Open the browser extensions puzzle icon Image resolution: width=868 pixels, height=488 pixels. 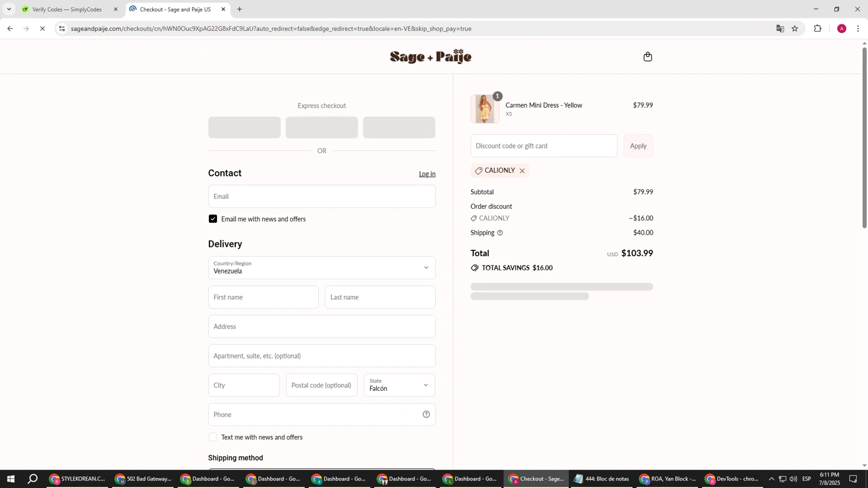tap(818, 28)
